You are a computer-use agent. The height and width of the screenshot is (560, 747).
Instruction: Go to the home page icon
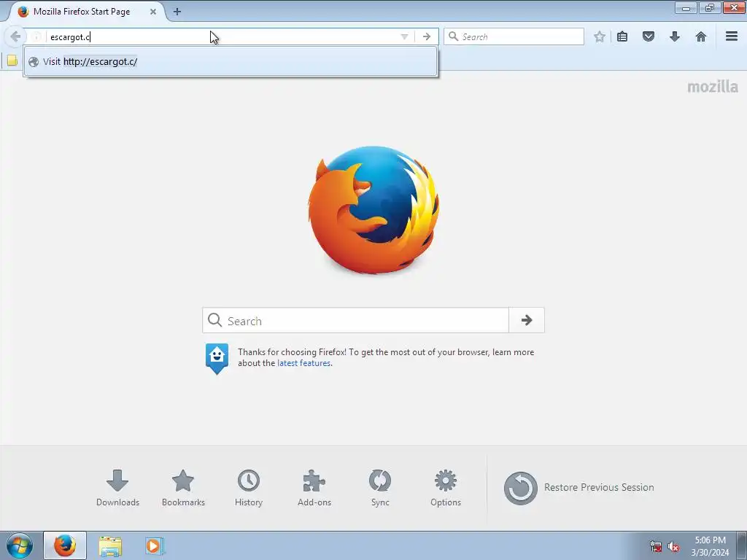tap(701, 36)
